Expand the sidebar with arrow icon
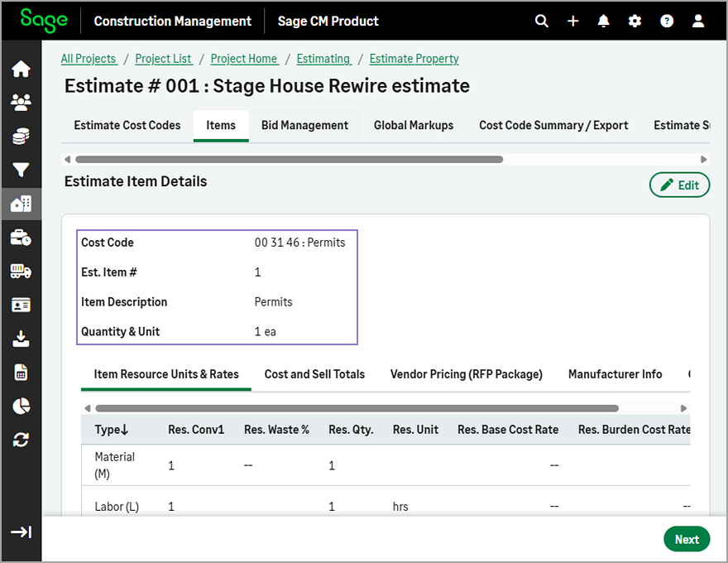 (x=21, y=532)
